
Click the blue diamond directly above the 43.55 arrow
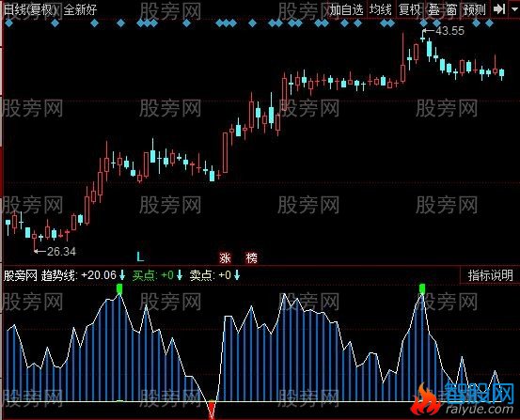pos(423,23)
